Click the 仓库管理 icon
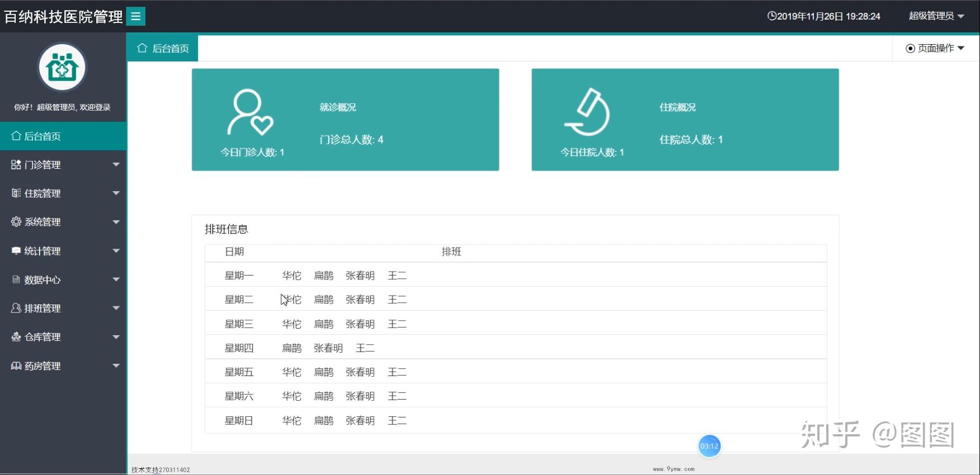 (x=16, y=336)
